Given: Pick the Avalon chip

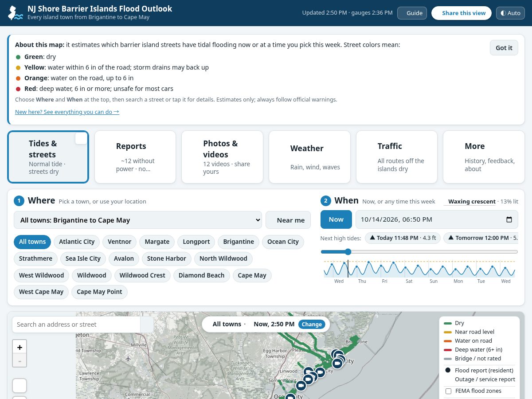Looking at the screenshot, I should pyautogui.click(x=124, y=258).
